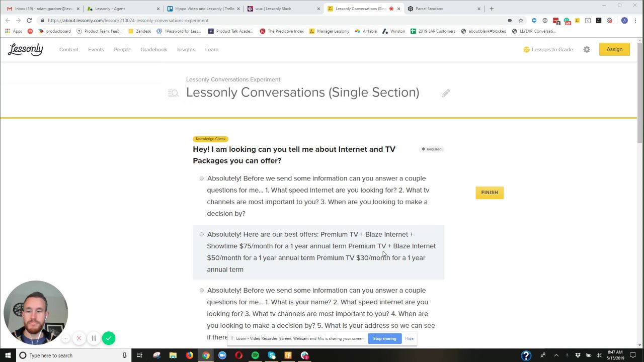Image resolution: width=644 pixels, height=362 pixels.
Task: Select third answer asking for your name
Action: tap(201, 291)
